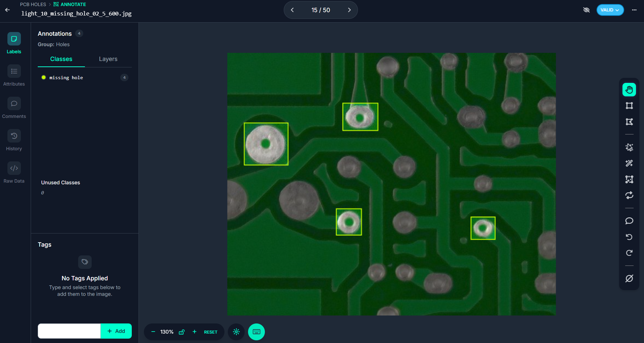Open the Raw Data panel
The image size is (644, 343).
tap(14, 173)
